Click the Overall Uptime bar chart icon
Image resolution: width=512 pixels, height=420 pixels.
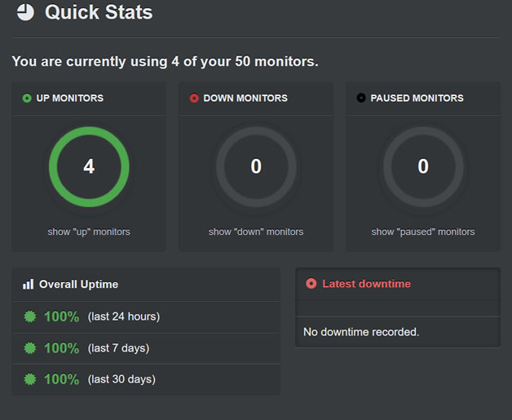28,285
